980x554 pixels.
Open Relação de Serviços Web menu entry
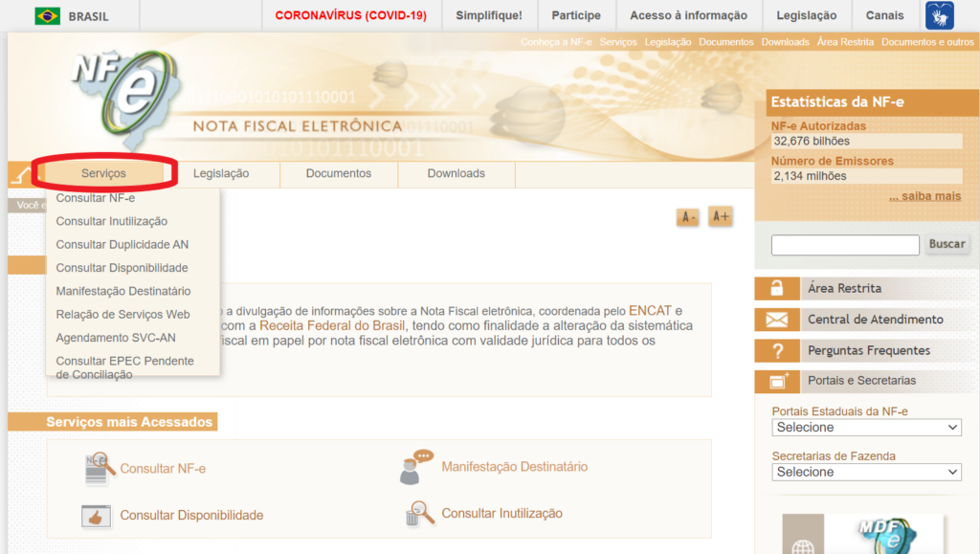coord(123,314)
